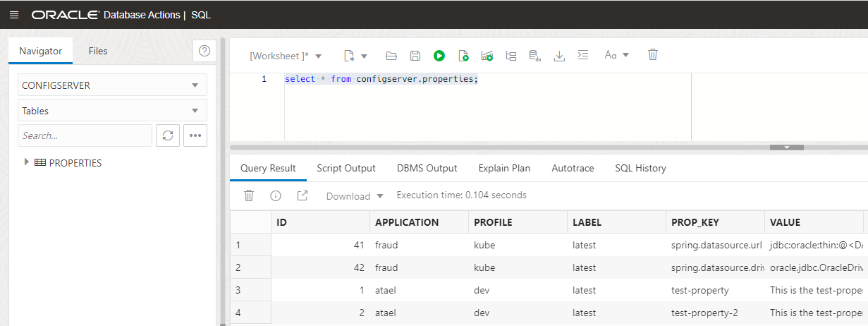Viewport: 868px width, 326px height.
Task: Click jdbc:oracle:thin value cell
Action: [x=814, y=245]
